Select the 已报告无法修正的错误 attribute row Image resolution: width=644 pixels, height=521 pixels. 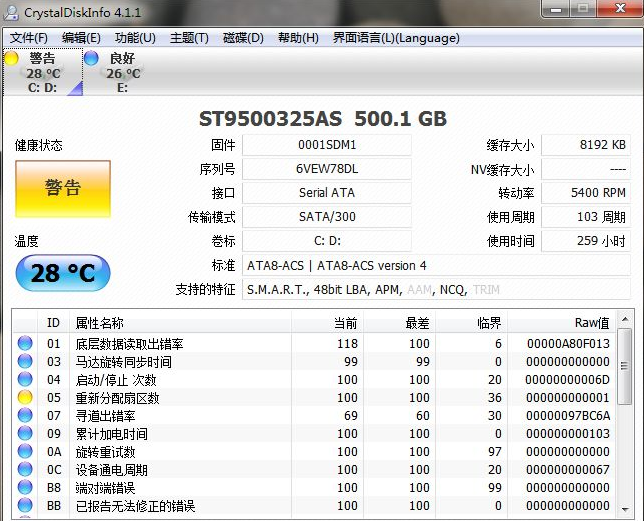click(315, 505)
